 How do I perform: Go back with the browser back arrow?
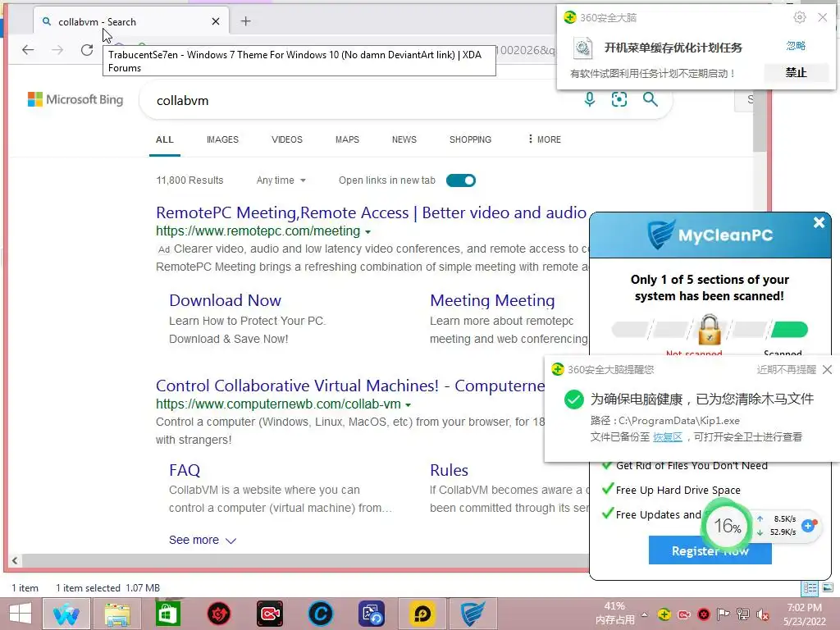[x=28, y=50]
